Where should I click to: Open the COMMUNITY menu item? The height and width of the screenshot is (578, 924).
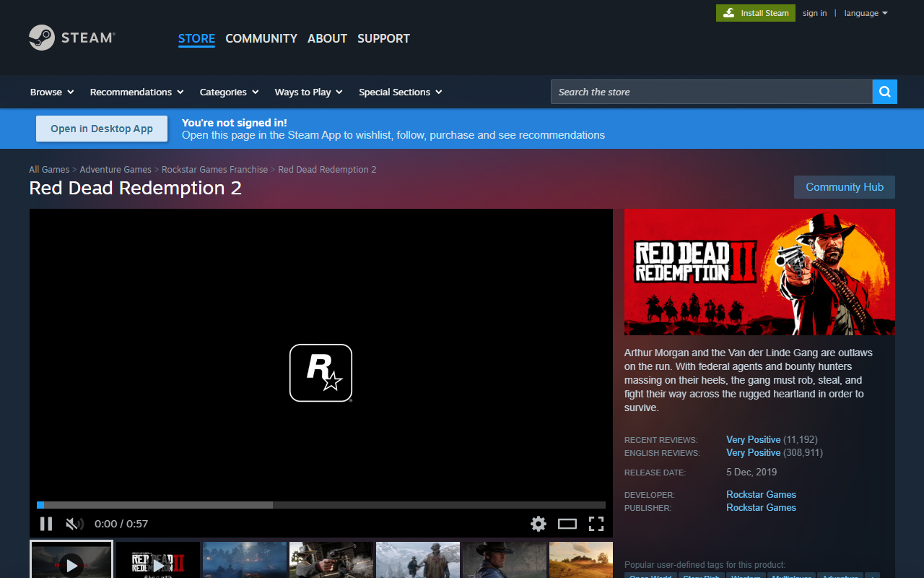(261, 39)
